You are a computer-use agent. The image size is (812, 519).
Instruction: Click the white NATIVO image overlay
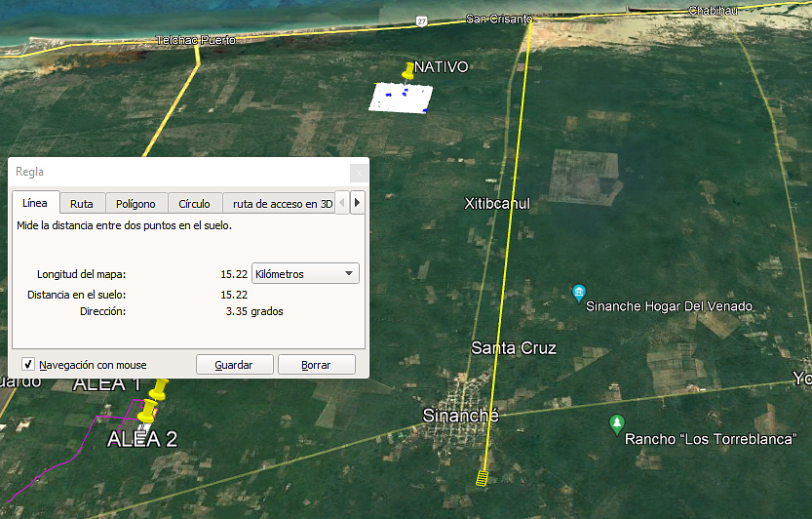401,98
